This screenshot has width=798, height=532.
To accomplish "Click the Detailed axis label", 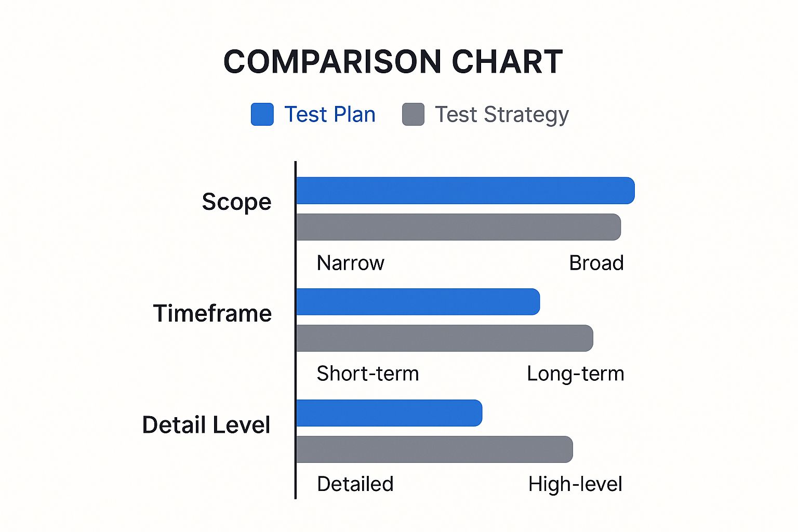I will pos(355,484).
